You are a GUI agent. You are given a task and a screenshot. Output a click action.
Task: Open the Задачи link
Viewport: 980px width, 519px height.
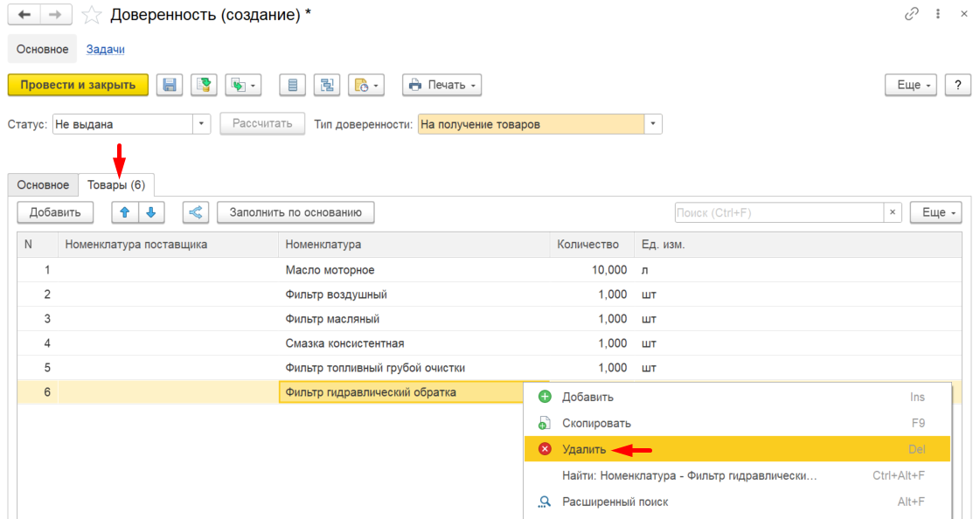[105, 49]
